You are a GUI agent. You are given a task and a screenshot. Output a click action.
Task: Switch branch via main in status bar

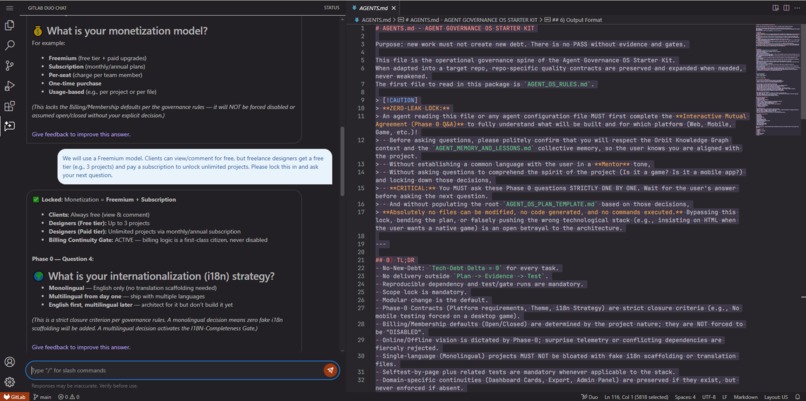tap(42, 397)
